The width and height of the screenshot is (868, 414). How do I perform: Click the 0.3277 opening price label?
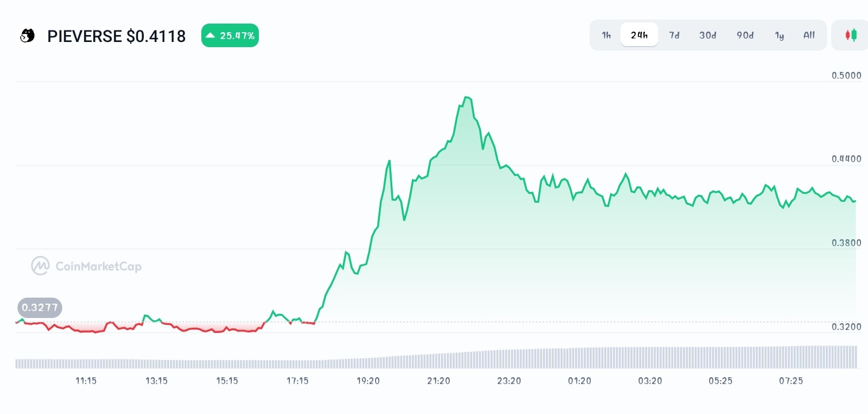pos(40,308)
